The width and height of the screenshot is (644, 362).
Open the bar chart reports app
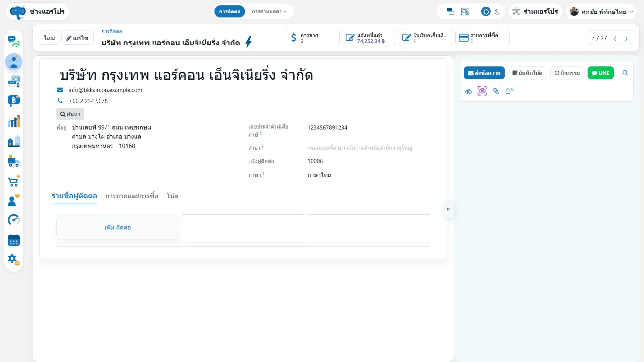pos(14,121)
